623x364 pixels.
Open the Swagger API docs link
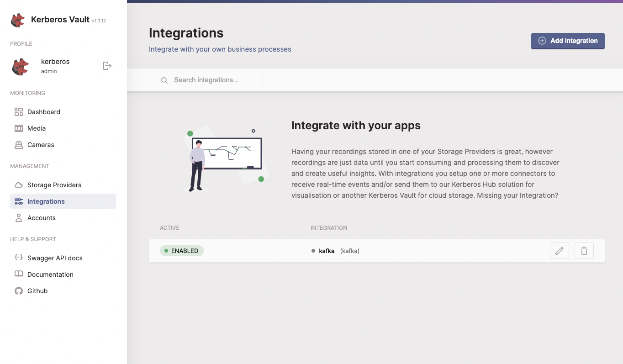point(55,258)
